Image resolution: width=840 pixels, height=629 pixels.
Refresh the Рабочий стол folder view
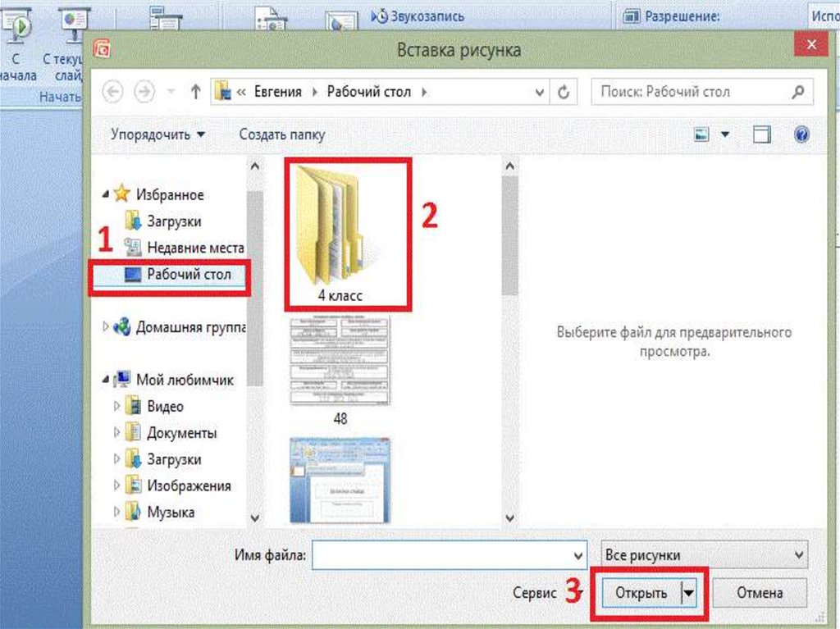(564, 92)
